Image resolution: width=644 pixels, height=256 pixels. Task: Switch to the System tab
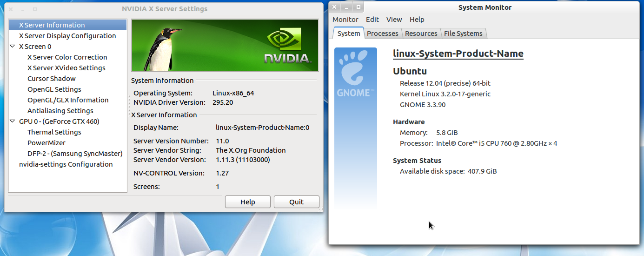pos(349,34)
